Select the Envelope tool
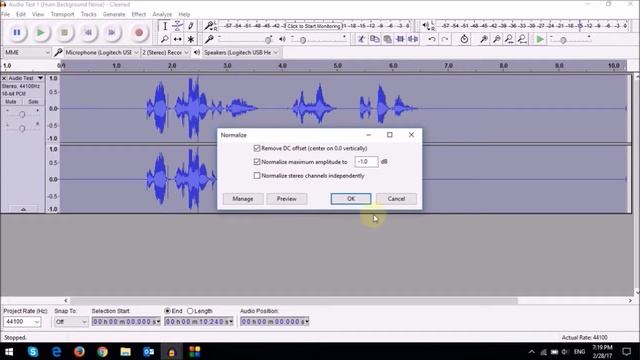640x360 pixels. (178, 26)
